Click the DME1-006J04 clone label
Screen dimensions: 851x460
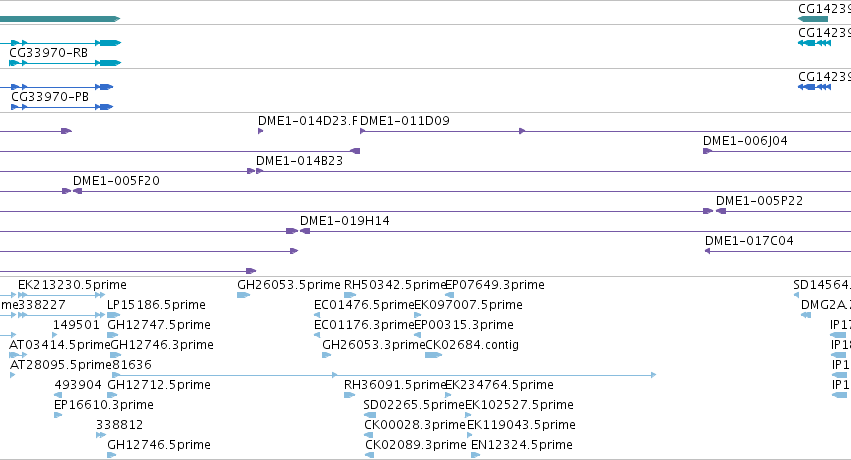(745, 140)
